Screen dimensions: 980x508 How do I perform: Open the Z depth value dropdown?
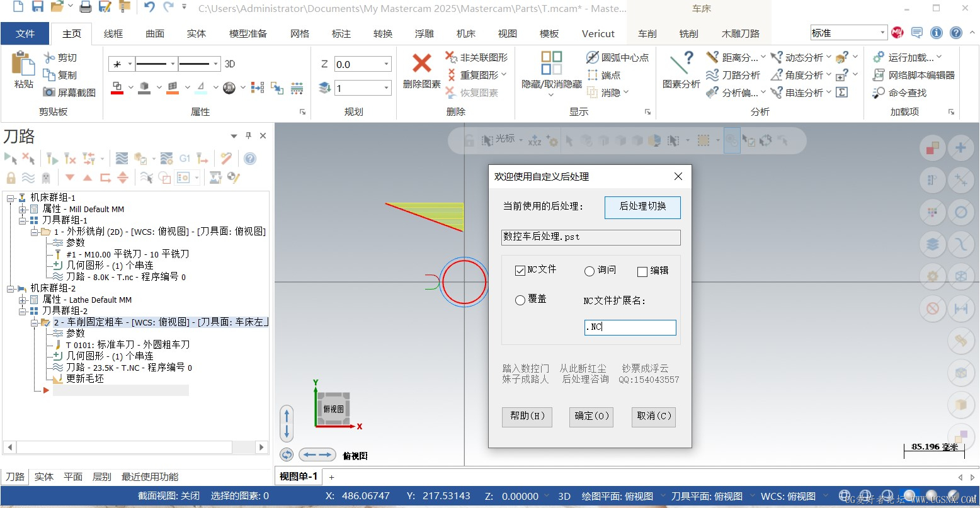pyautogui.click(x=386, y=64)
